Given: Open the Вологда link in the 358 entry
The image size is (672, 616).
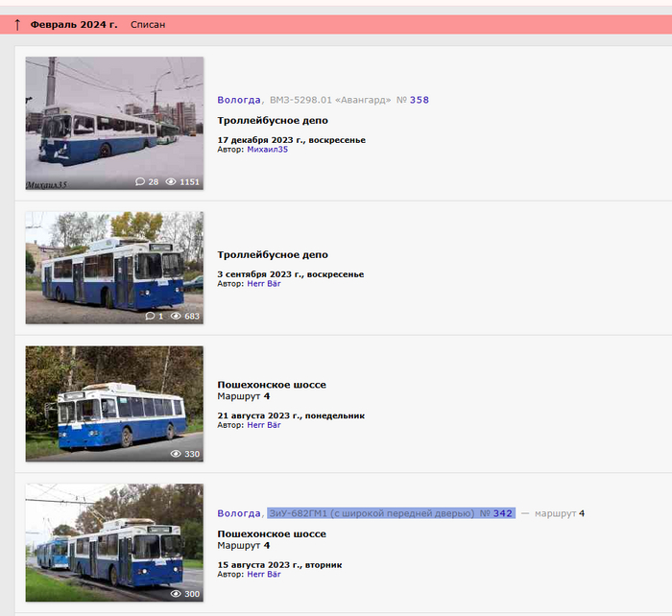Looking at the screenshot, I should (x=239, y=100).
